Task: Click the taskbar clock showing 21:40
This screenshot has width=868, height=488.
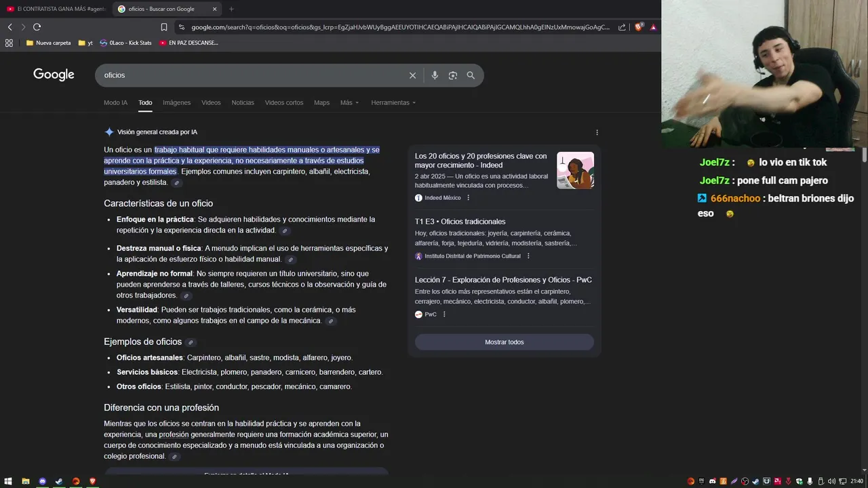Action: 857,481
